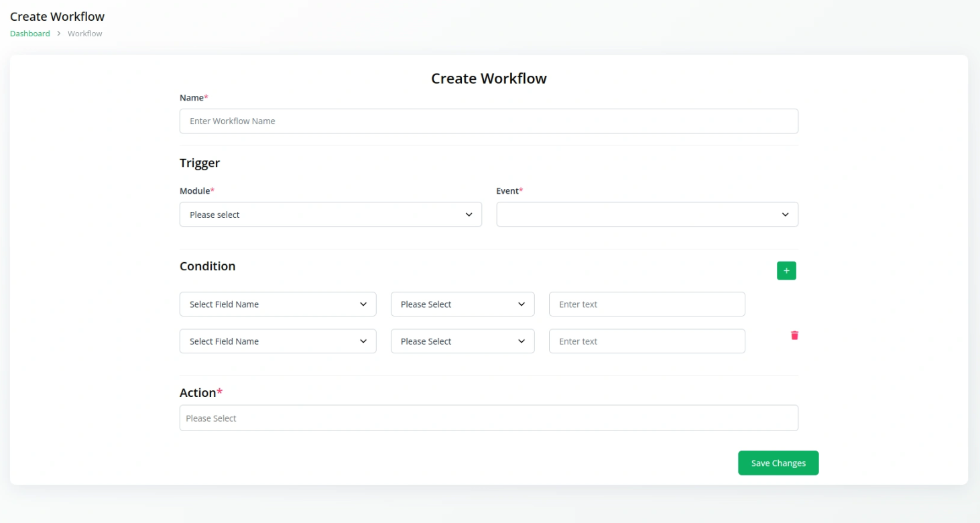Open second Select Field Name dropdown

coord(278,341)
